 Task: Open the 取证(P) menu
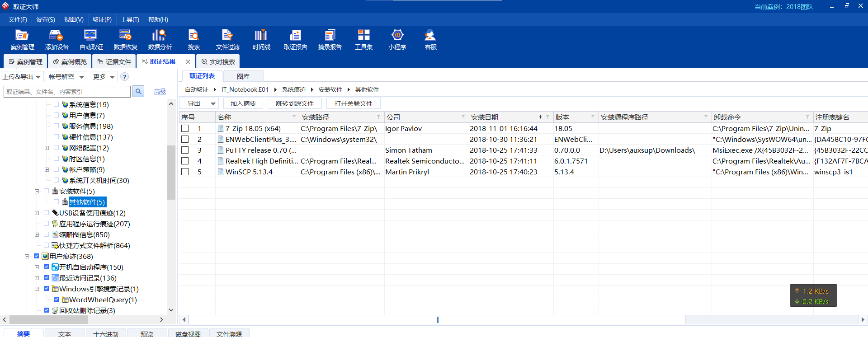point(102,19)
